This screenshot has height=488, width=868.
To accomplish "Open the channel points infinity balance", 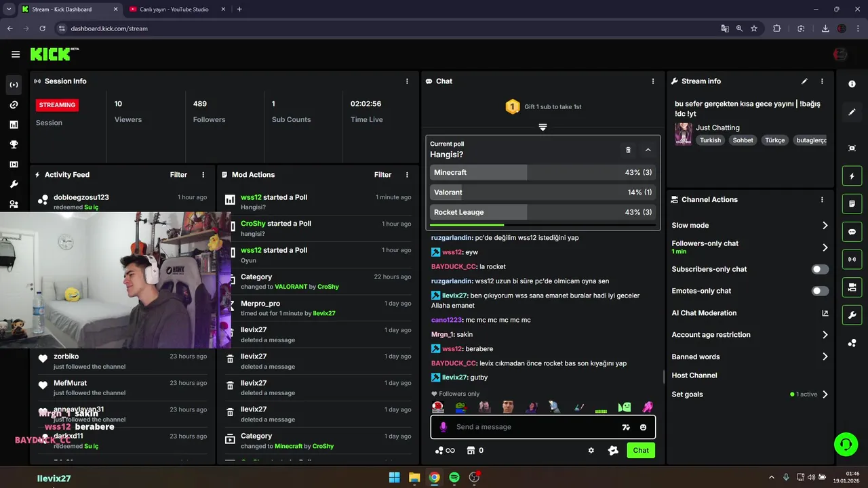I will point(445,451).
